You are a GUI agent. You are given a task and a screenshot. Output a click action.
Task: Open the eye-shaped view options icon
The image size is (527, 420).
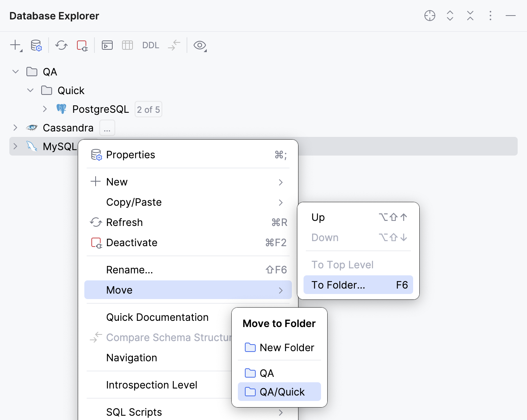pos(200,45)
